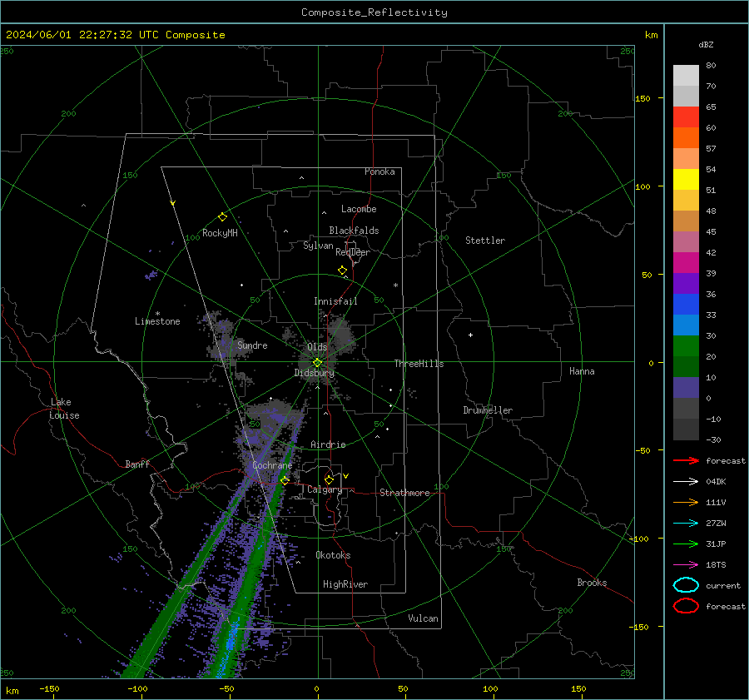The width and height of the screenshot is (749, 700).
Task: Click the 04DK legend label
Action: coord(716,482)
